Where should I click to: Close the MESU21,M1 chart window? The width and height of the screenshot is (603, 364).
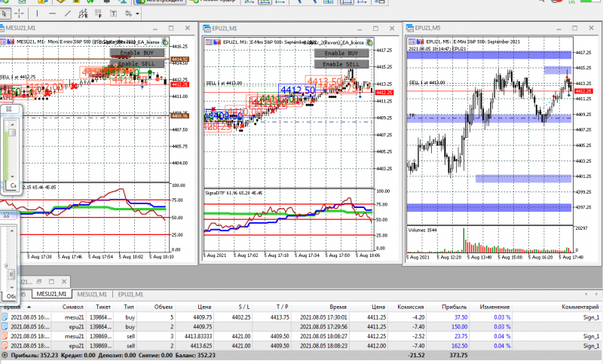[x=187, y=28]
